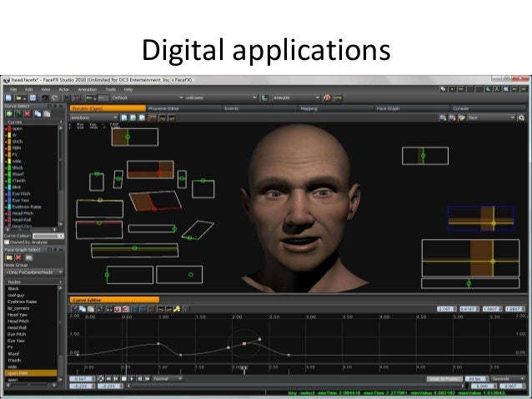Click the loop playback icon
Viewport: 532px width, 399px height.
point(101,379)
